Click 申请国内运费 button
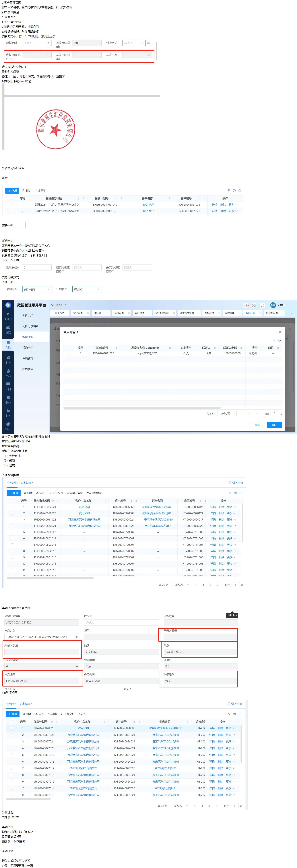Screen dimensions: 297x868 click(75, 493)
